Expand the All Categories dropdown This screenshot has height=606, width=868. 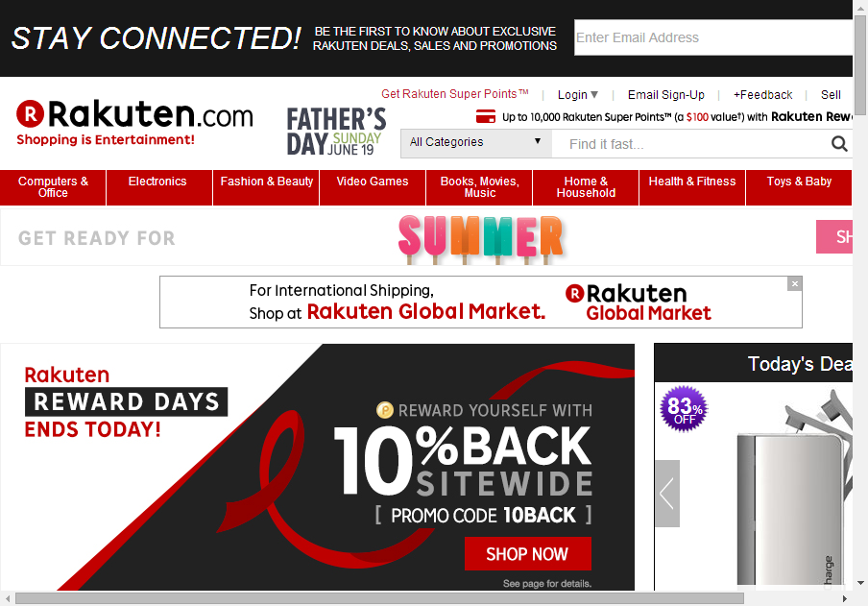coord(476,142)
